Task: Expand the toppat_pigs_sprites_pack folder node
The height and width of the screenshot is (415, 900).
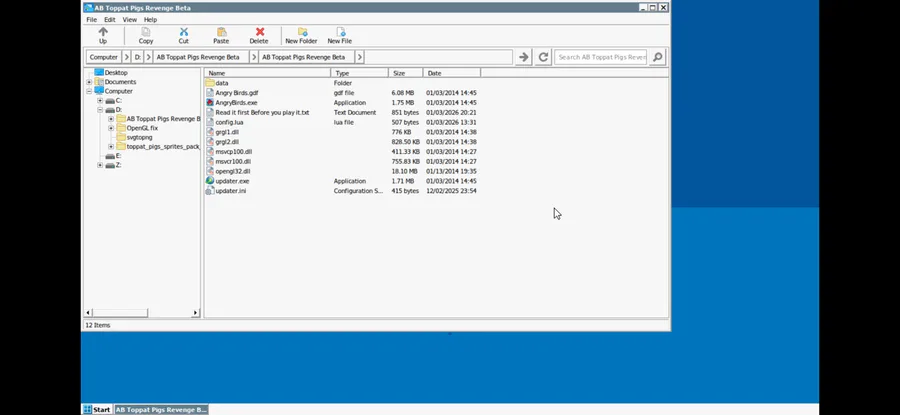Action: point(111,147)
